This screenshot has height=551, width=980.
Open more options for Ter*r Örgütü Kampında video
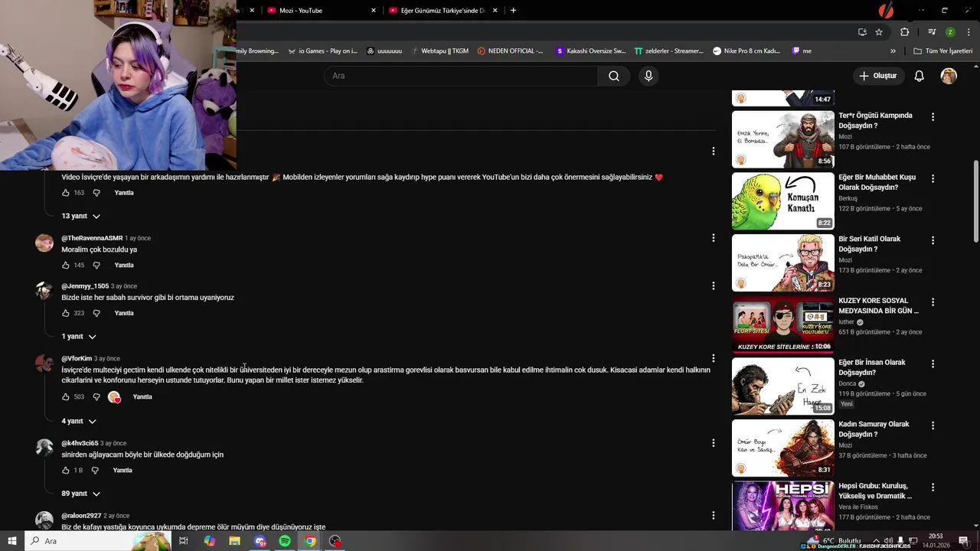[x=933, y=117]
